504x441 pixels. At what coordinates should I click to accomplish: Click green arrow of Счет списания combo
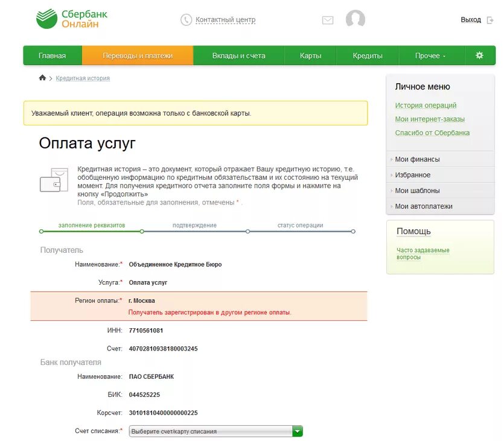click(298, 431)
